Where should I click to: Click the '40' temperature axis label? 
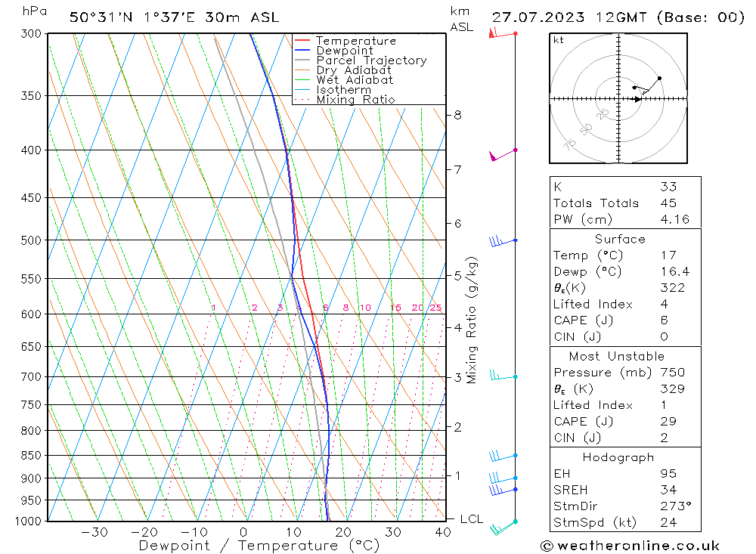click(x=442, y=532)
